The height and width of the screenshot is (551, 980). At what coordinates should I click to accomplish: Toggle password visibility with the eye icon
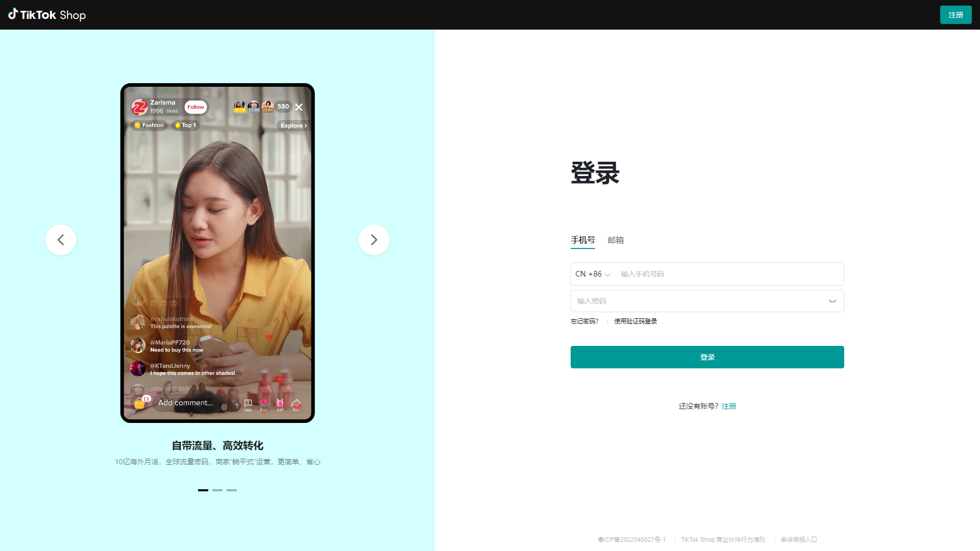[832, 301]
